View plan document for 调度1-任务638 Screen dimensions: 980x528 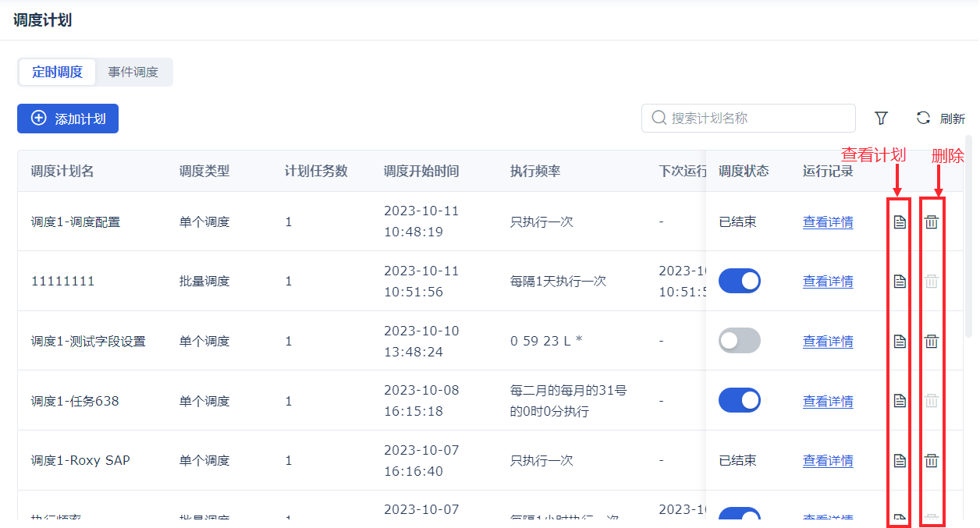[900, 401]
